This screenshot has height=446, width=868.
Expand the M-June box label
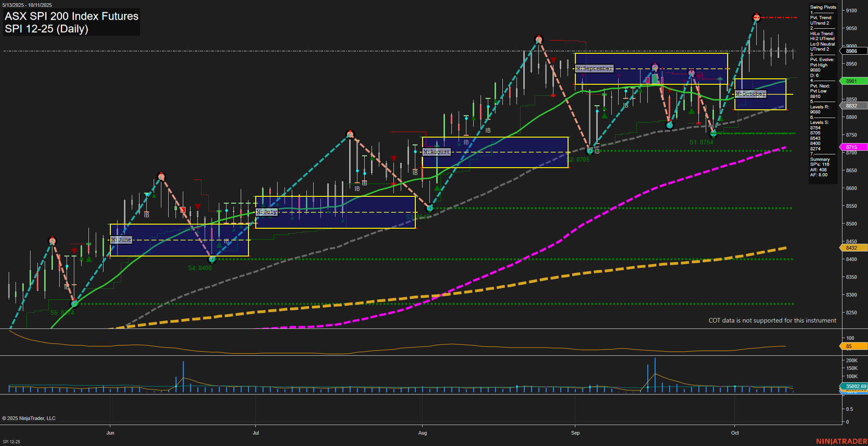coord(121,239)
